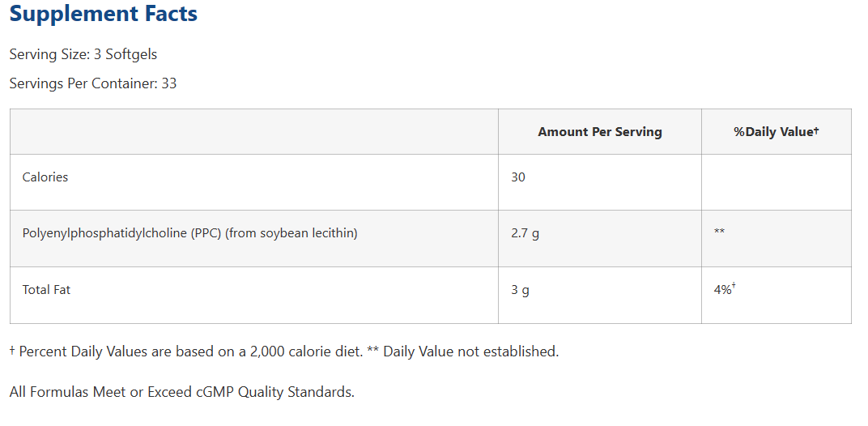
Task: Click the empty Daily Value cell for Calories
Action: [776, 182]
